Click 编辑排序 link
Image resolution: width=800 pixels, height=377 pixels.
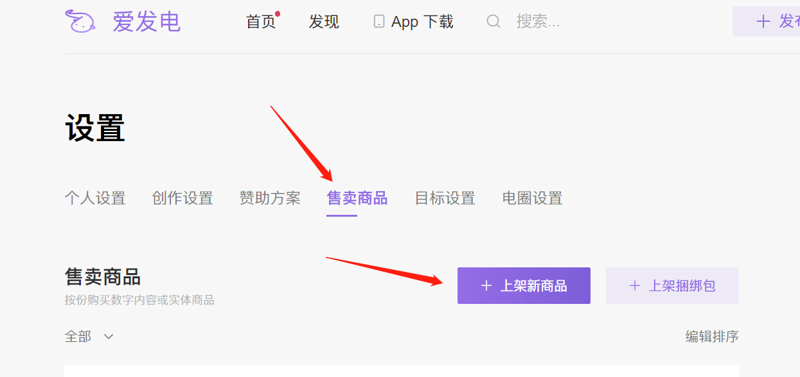coord(712,337)
